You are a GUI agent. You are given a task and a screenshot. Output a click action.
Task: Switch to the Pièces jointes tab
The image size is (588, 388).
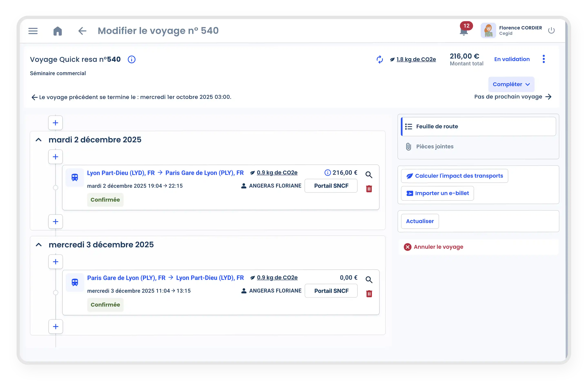[x=435, y=146]
